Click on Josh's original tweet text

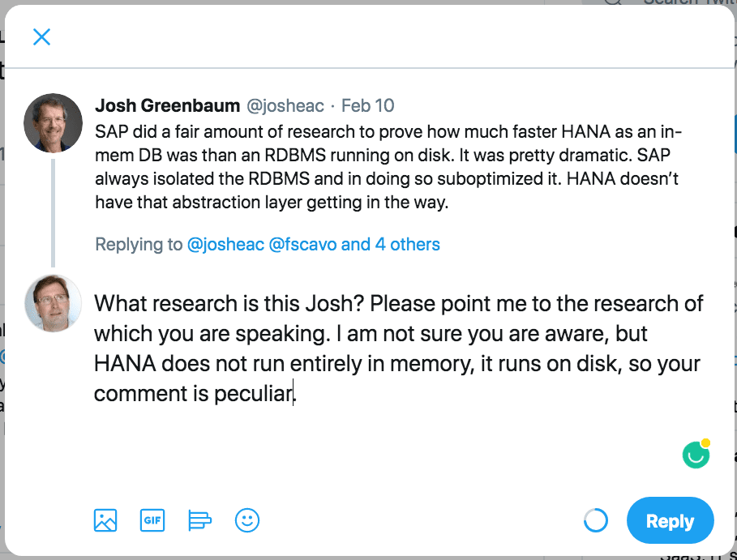coord(388,167)
